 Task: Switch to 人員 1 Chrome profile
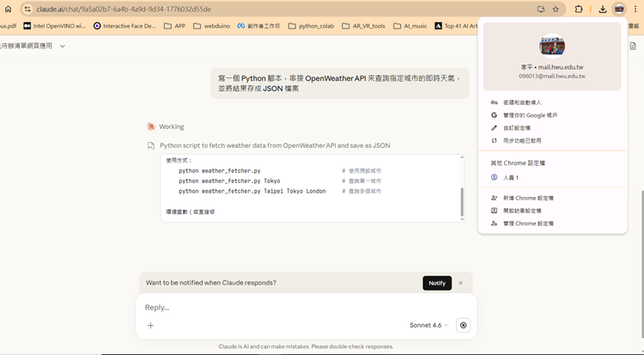(x=510, y=177)
